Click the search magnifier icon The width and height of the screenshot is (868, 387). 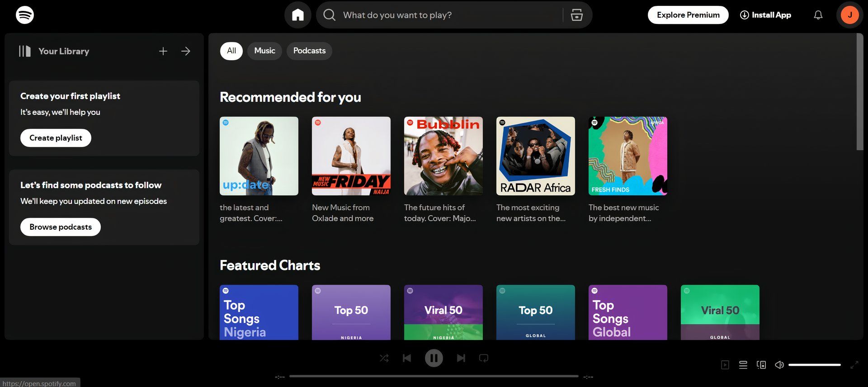click(x=330, y=15)
